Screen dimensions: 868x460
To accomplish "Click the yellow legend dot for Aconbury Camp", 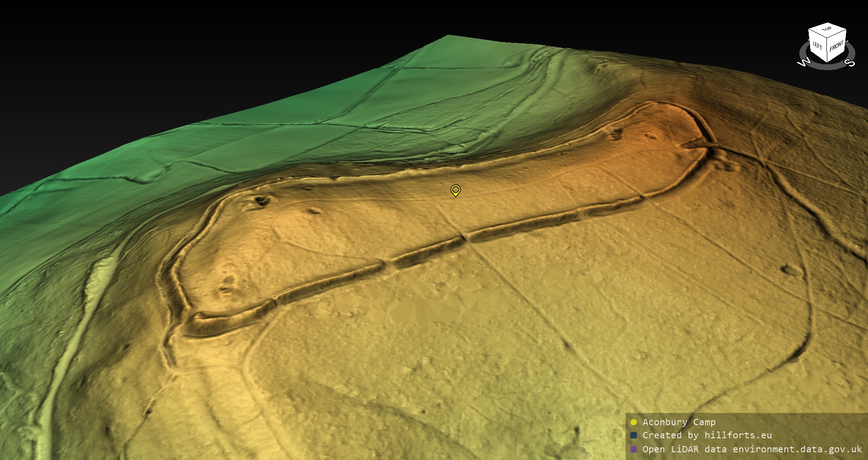I will click(633, 422).
